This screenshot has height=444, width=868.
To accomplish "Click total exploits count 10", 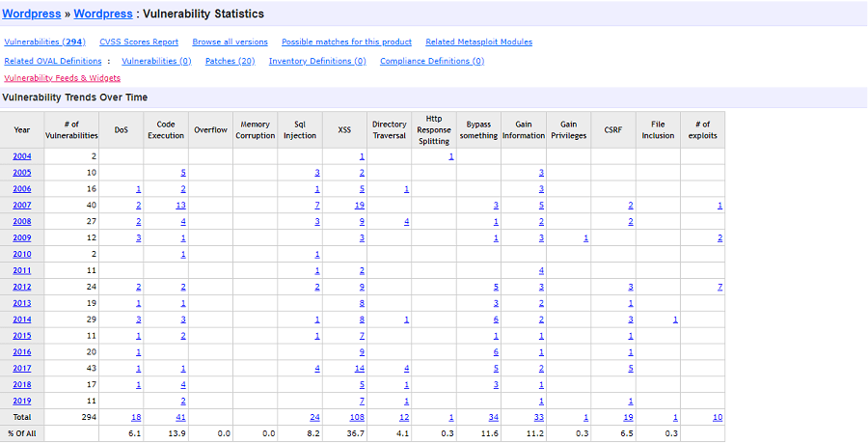I will [718, 417].
